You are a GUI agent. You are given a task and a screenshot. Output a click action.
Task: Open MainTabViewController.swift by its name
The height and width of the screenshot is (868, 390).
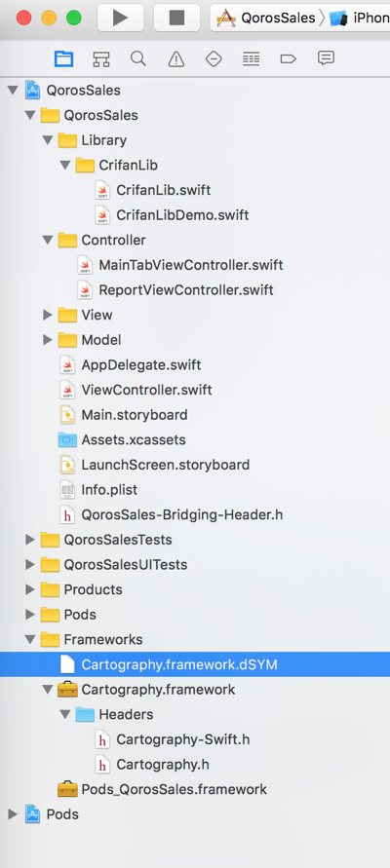pyautogui.click(x=191, y=265)
